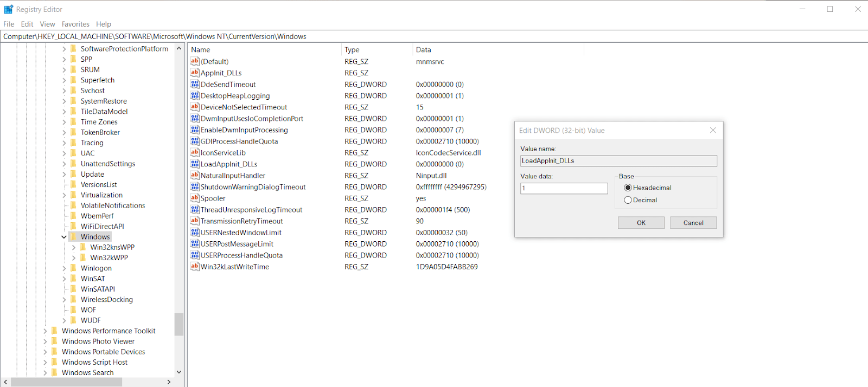Select the Windows Script Host key
Image resolution: width=868 pixels, height=387 pixels.
[94, 362]
